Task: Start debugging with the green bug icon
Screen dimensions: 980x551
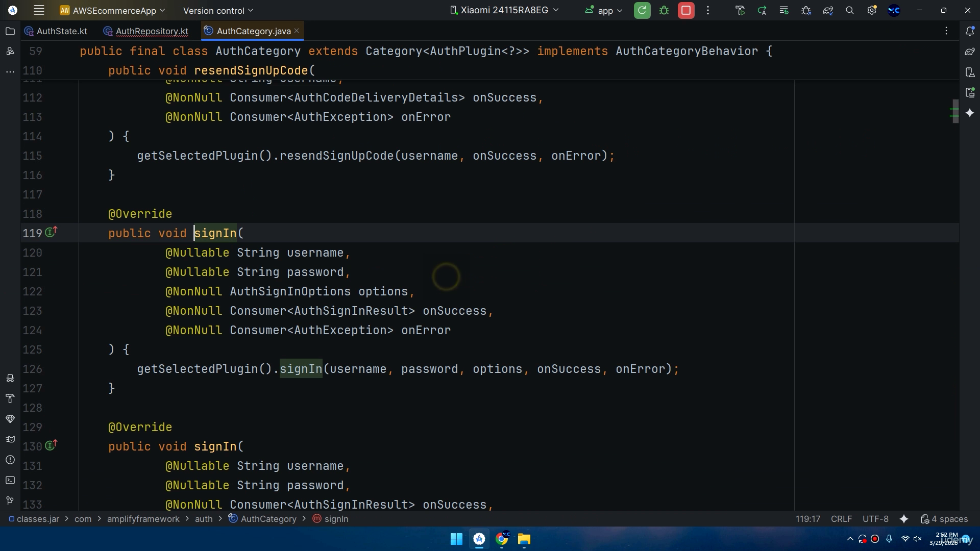Action: coord(664,10)
